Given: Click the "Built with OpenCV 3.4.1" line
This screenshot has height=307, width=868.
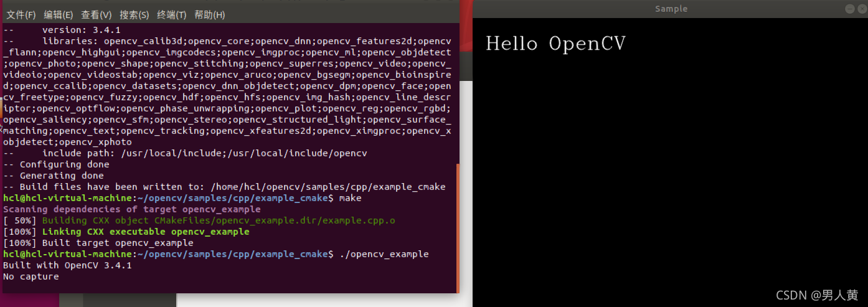Looking at the screenshot, I should tap(67, 265).
